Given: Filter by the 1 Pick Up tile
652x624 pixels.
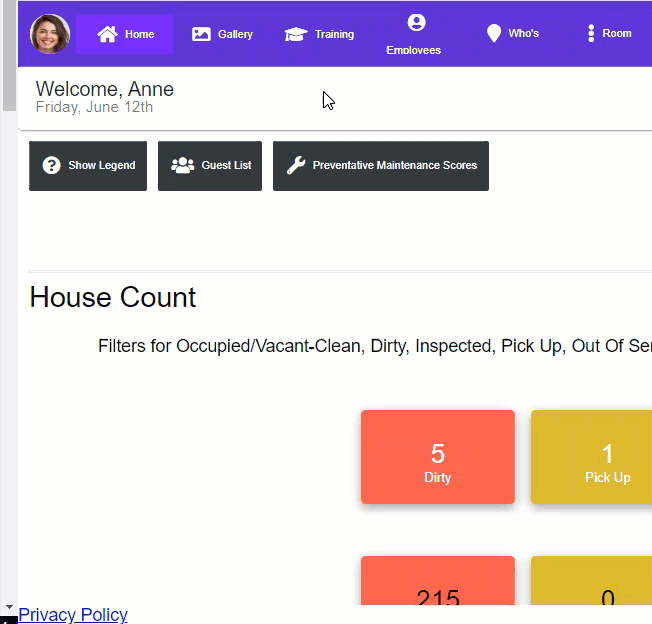Looking at the screenshot, I should click(607, 457).
